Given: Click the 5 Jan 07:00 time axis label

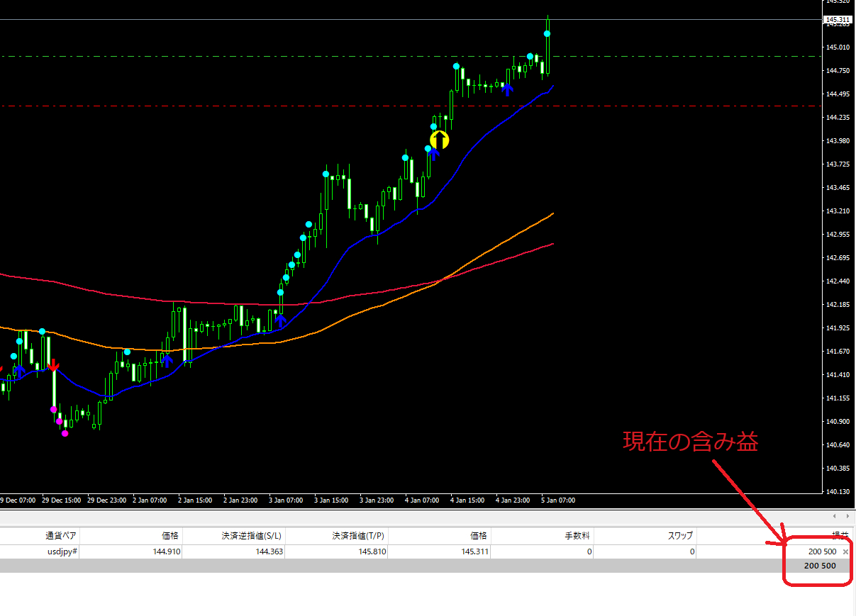Looking at the screenshot, I should (x=558, y=500).
